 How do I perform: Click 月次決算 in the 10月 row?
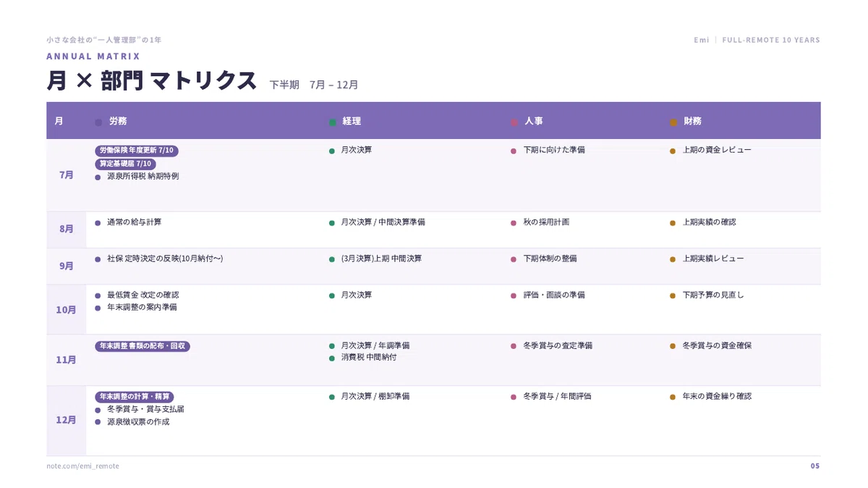point(356,295)
